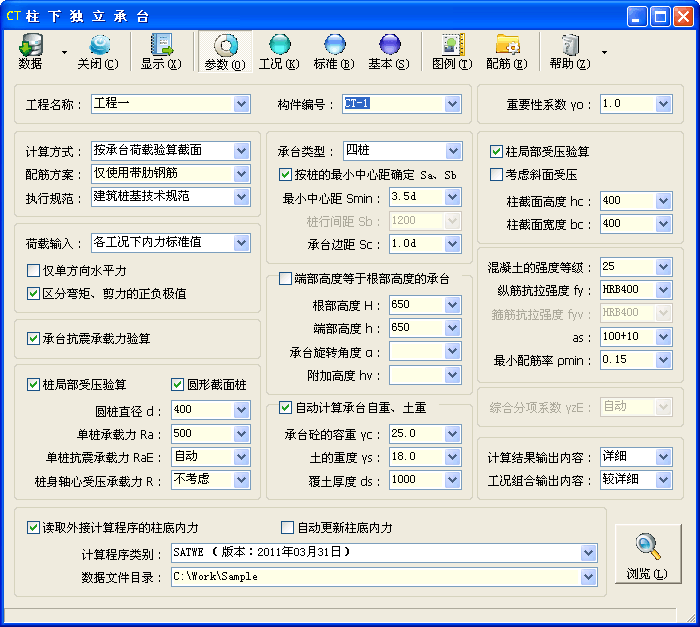Open the 构件编号 CT-1 dropdown
This screenshot has width=700, height=627.
coord(452,104)
